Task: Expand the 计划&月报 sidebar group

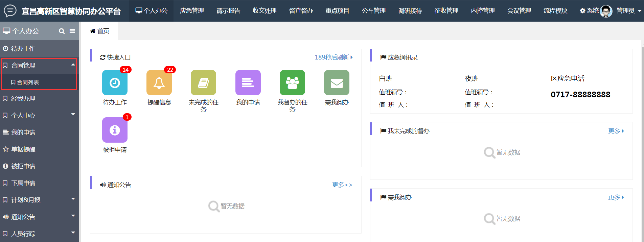Action: [40, 200]
